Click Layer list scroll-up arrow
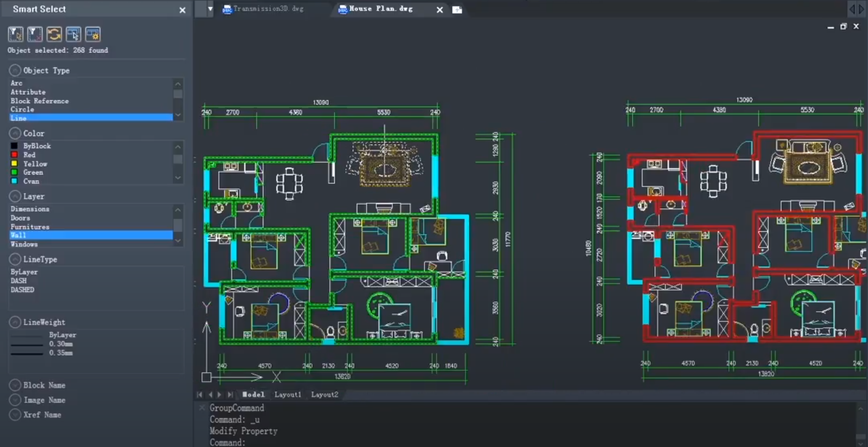The image size is (868, 447). click(178, 210)
